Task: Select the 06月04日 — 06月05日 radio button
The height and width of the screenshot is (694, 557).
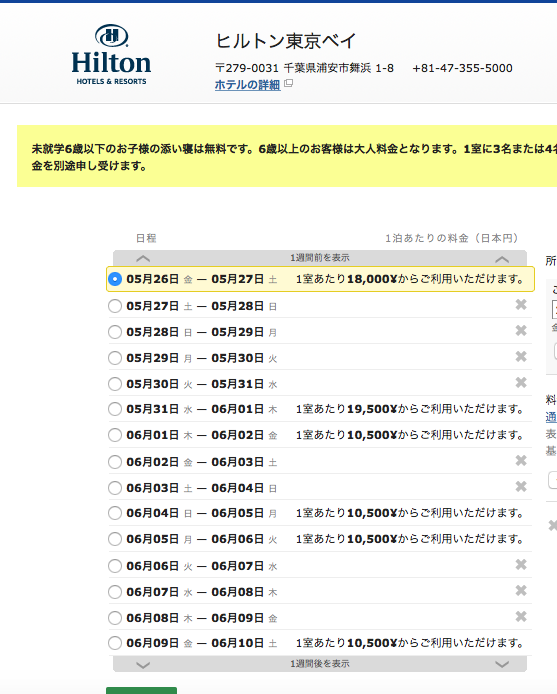Action: point(115,513)
